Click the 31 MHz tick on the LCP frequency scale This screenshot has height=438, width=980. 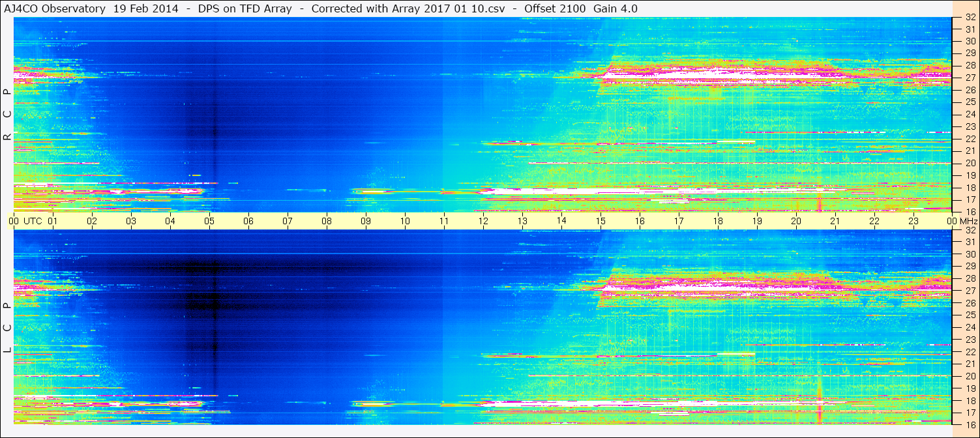(x=970, y=242)
